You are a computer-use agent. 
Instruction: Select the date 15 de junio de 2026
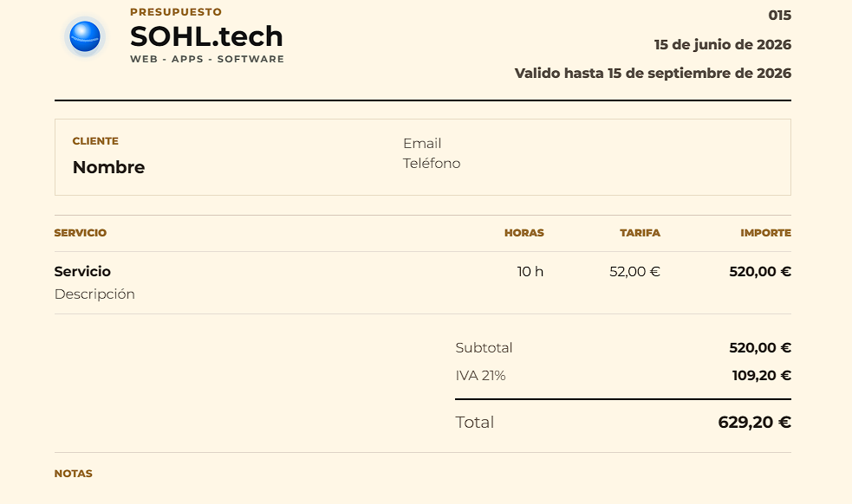(723, 44)
